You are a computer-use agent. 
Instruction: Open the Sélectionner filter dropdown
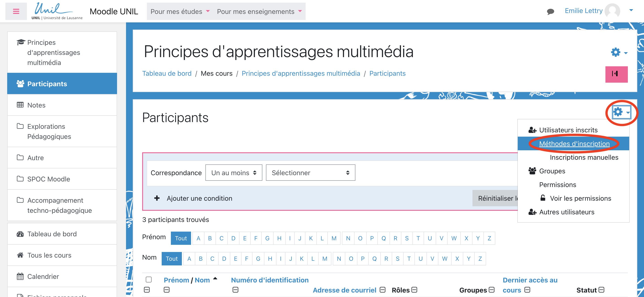coord(310,173)
